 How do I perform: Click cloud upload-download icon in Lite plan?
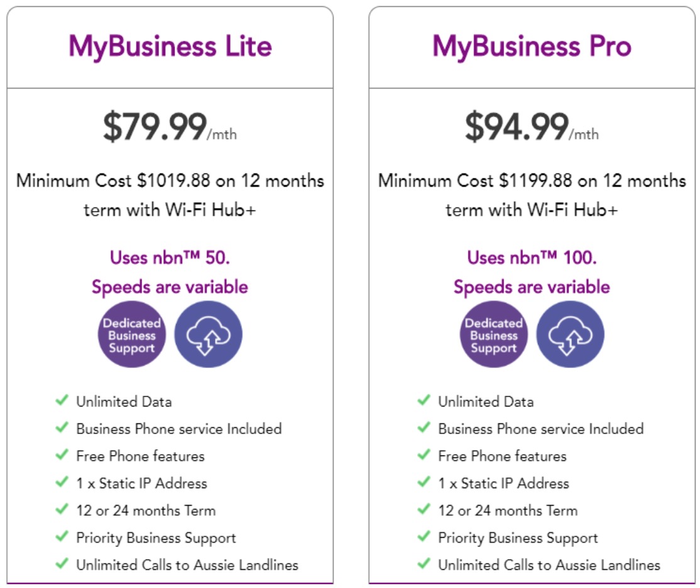208,335
